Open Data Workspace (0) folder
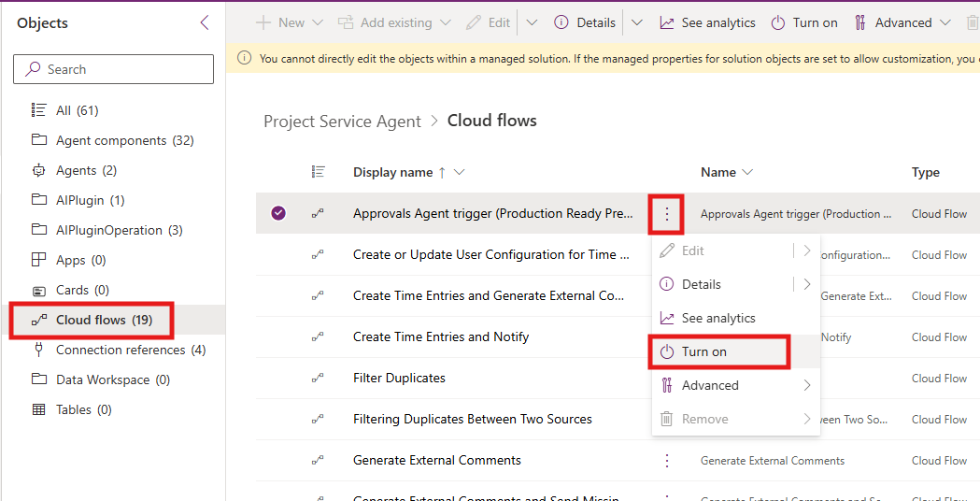 pyautogui.click(x=112, y=379)
